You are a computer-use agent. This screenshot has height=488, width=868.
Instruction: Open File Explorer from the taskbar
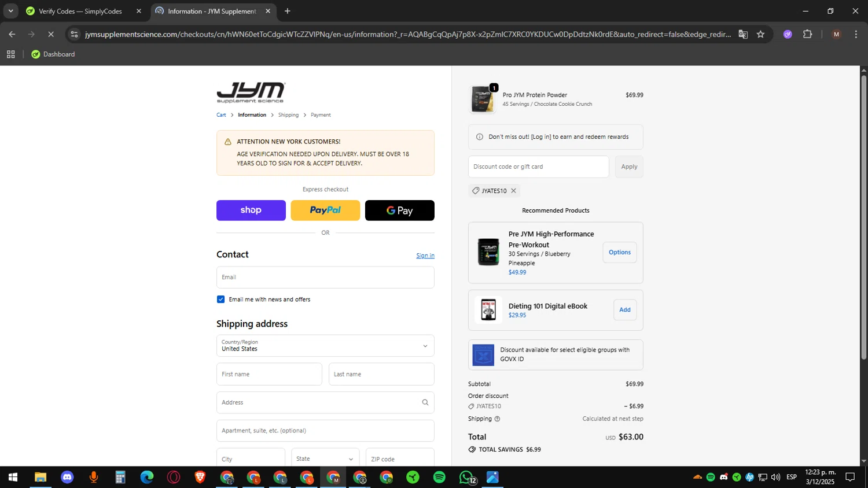40,478
